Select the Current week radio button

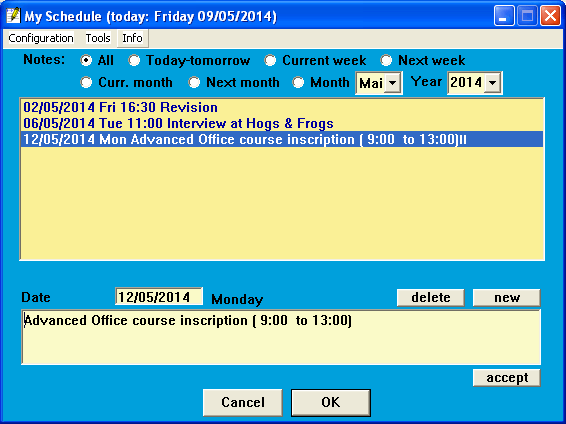(270, 60)
